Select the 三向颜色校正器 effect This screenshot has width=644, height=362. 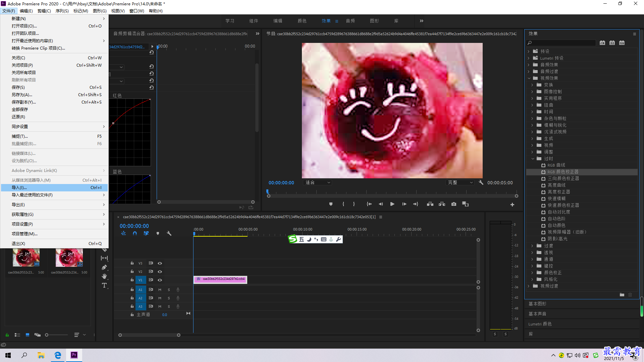[x=563, y=179]
